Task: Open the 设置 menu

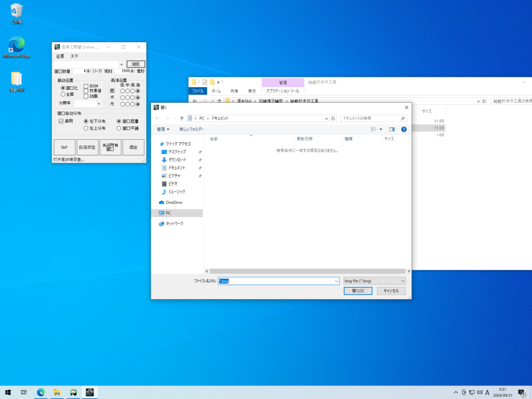Action: pos(60,56)
